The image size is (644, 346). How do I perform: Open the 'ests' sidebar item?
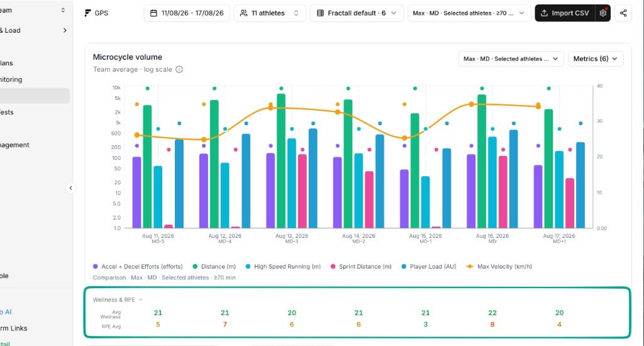click(7, 112)
